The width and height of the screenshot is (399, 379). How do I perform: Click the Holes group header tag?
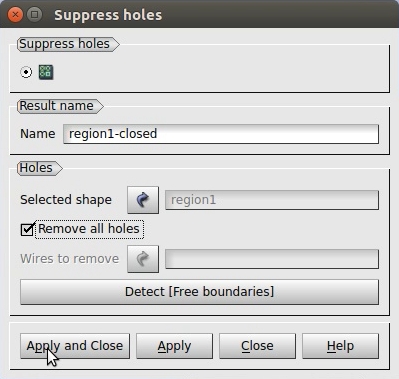click(39, 168)
